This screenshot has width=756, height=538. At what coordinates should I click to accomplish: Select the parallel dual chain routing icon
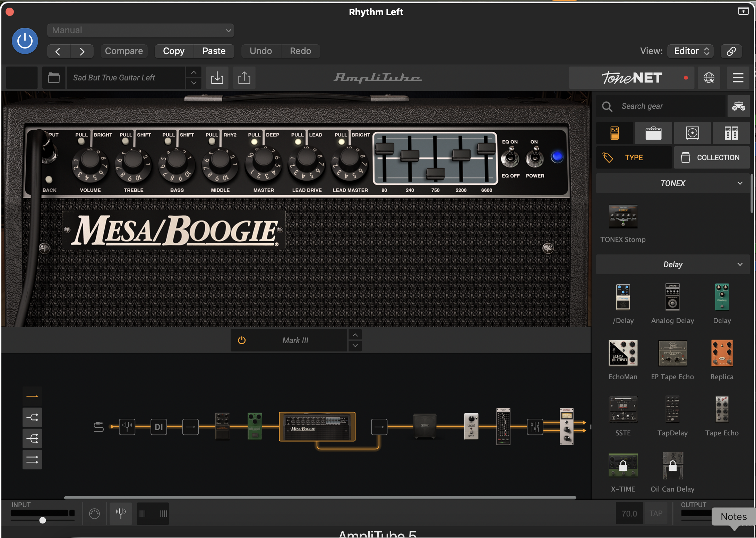(32, 460)
